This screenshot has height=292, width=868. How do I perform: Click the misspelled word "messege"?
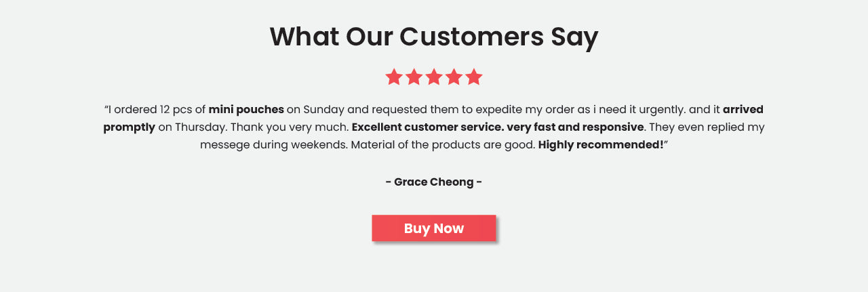[225, 145]
